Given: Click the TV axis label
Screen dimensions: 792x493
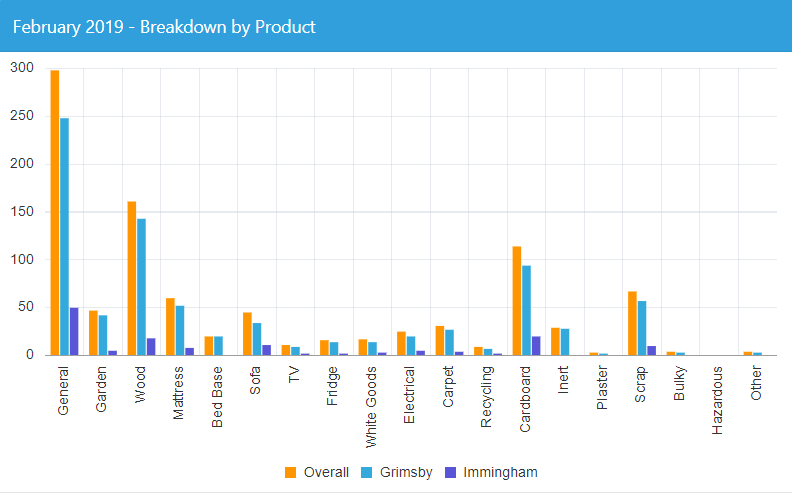Looking at the screenshot, I should tap(293, 375).
